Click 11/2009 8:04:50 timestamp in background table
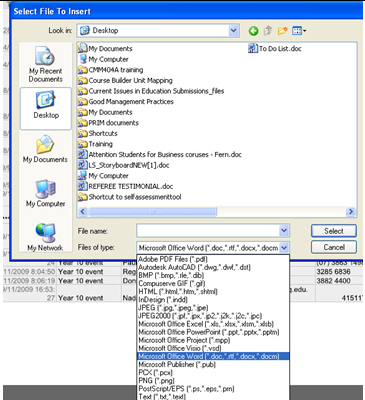 [29, 272]
